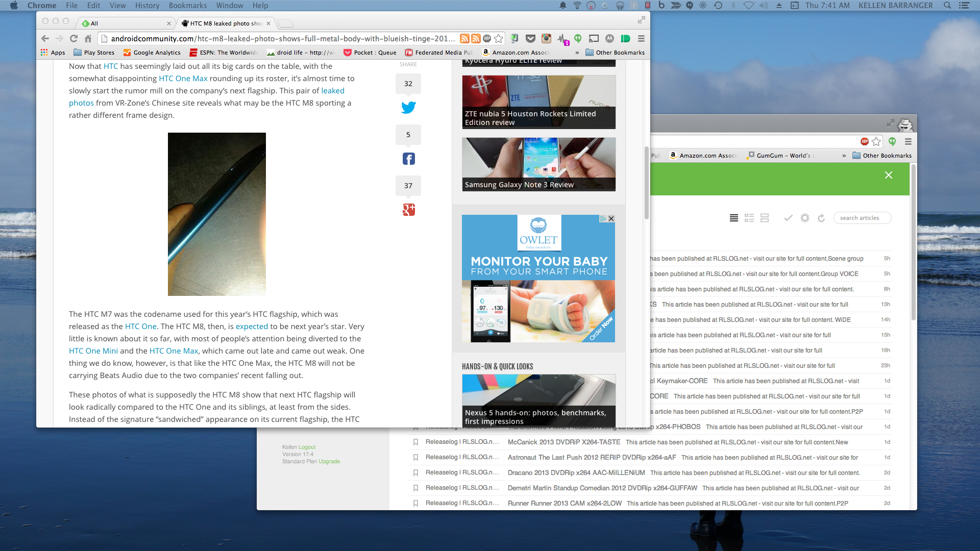Bookmark this page with star icon

point(499,39)
